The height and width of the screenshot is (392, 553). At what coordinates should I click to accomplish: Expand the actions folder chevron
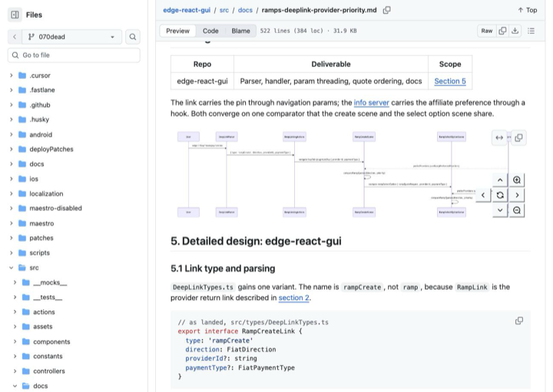pyautogui.click(x=15, y=312)
